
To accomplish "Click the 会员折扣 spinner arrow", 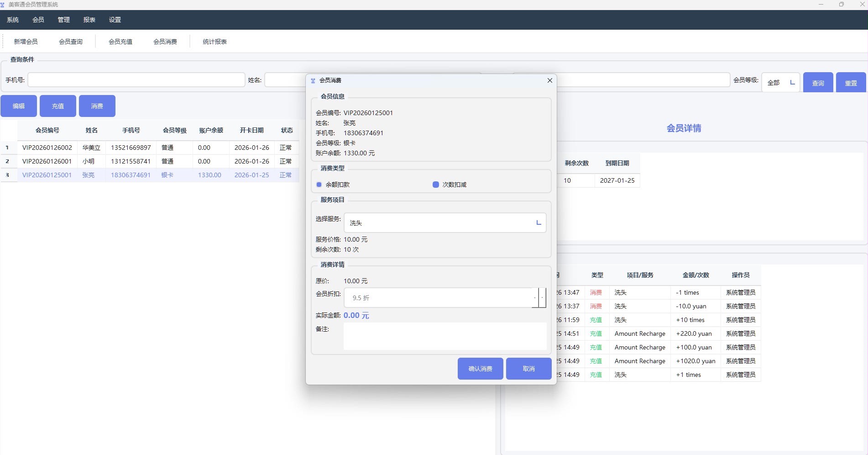I will [542, 298].
